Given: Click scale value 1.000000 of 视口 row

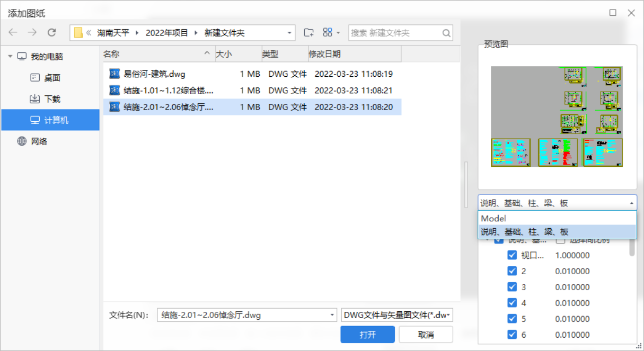Looking at the screenshot, I should (572, 255).
